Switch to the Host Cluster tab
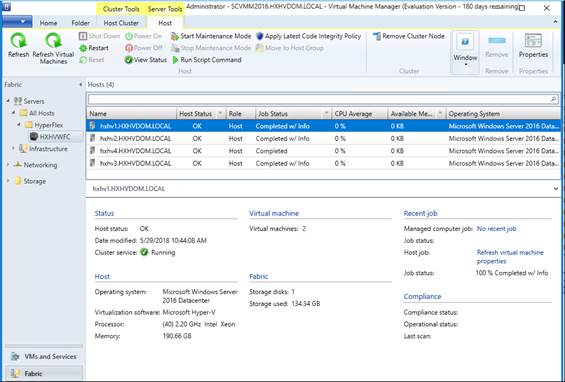 pyautogui.click(x=121, y=23)
